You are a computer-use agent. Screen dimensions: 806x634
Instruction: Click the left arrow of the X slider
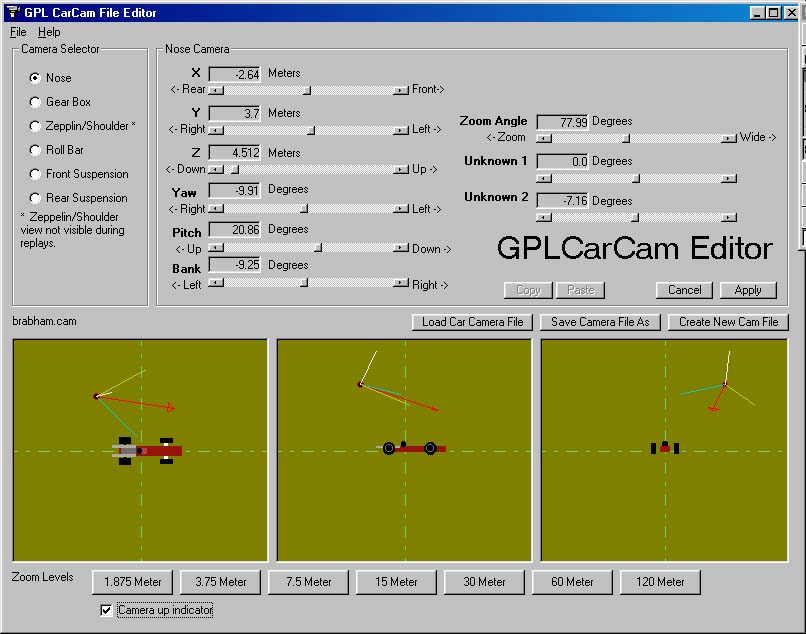click(215, 90)
